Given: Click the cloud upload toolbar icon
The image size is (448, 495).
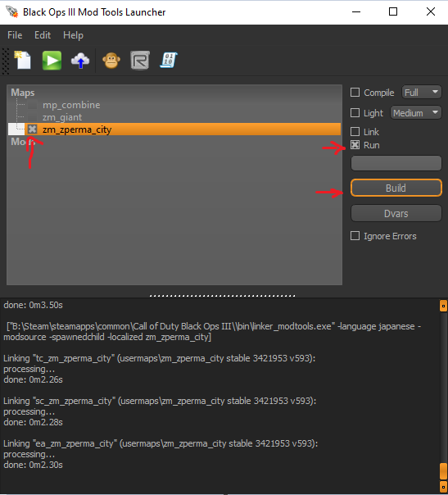Looking at the screenshot, I should pyautogui.click(x=80, y=61).
